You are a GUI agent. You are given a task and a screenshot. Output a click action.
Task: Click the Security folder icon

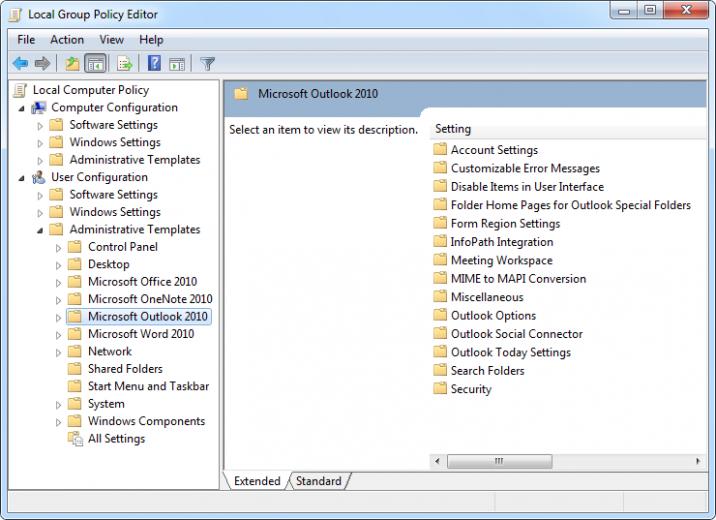coord(440,389)
